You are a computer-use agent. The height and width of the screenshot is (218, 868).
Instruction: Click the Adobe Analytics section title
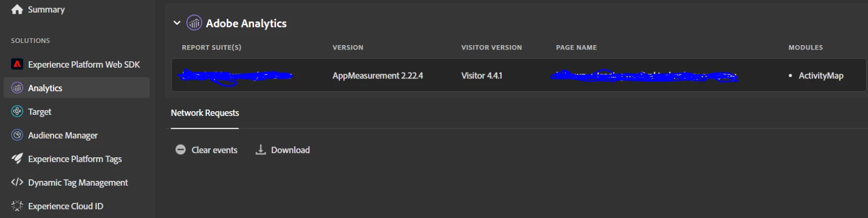(246, 23)
